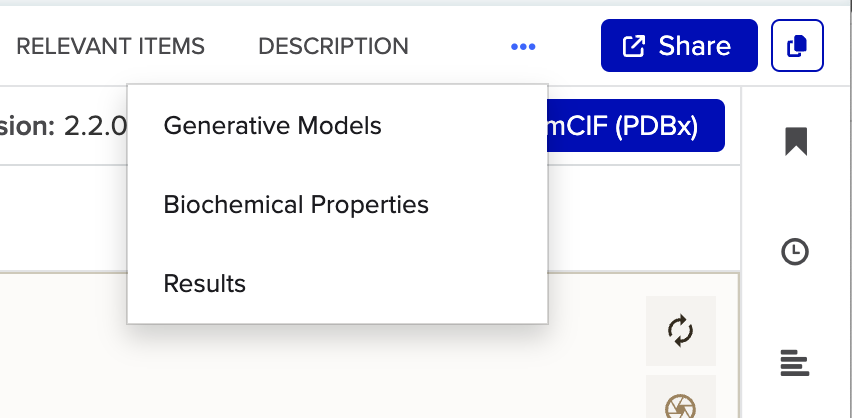Image resolution: width=852 pixels, height=418 pixels.
Task: Select Generative Models from the dropdown
Action: (x=273, y=127)
